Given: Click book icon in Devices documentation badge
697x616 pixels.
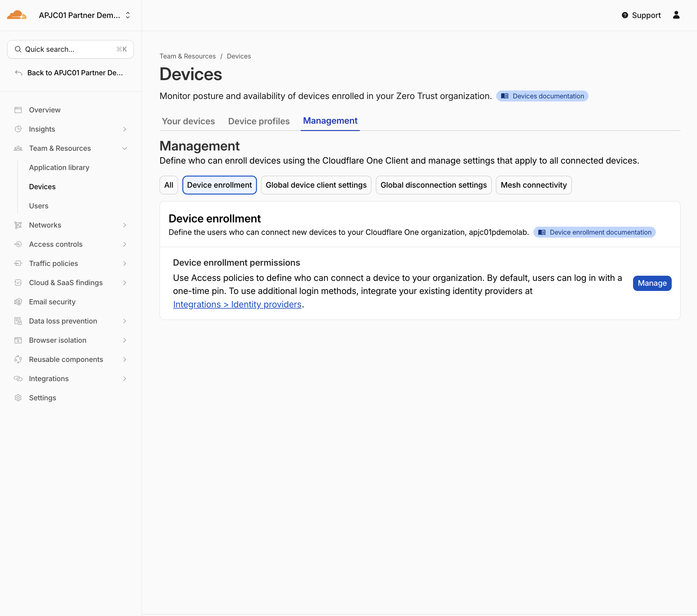Looking at the screenshot, I should [504, 96].
